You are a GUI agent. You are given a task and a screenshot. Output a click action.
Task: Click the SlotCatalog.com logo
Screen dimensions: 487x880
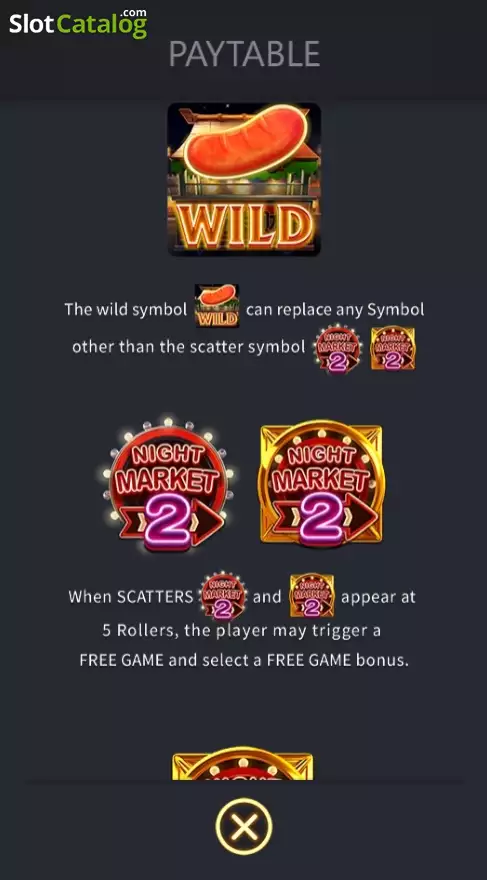point(78,23)
